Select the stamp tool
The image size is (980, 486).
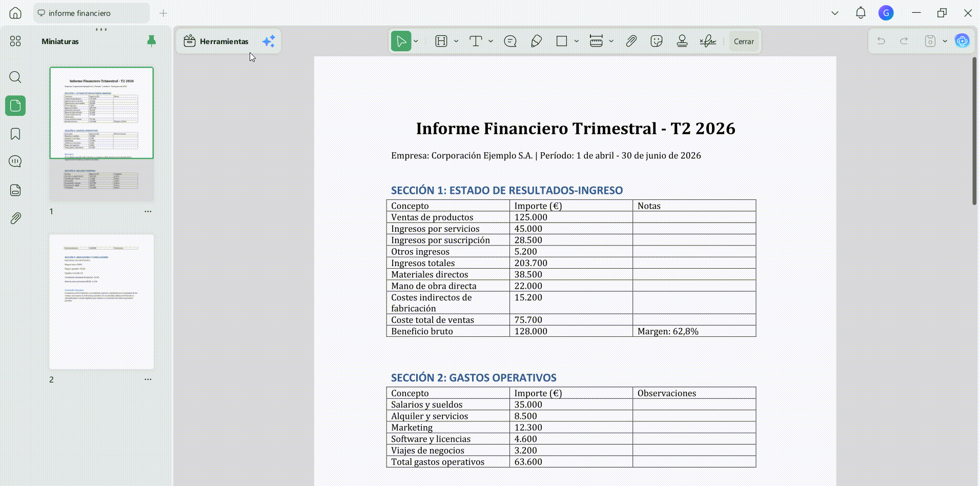tap(682, 41)
